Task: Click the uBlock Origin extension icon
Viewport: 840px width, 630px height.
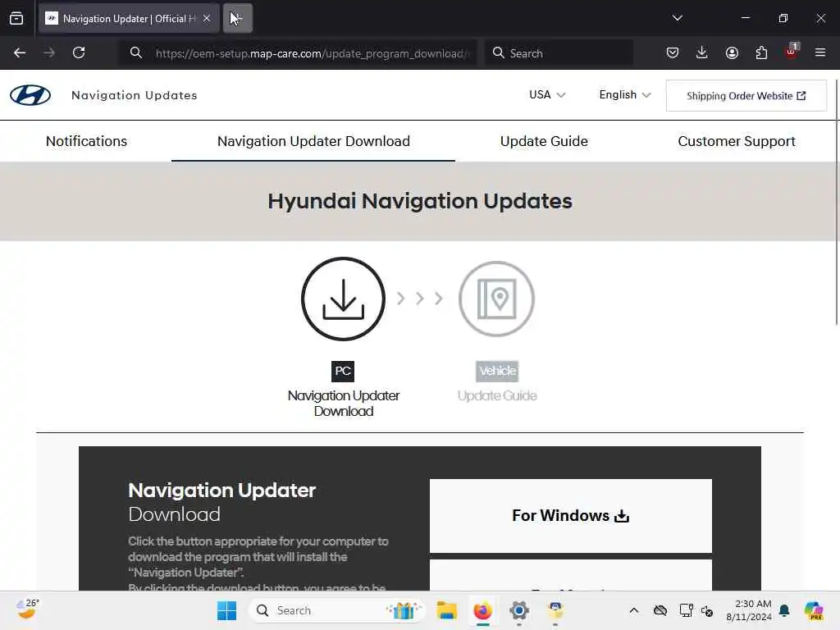Action: point(792,52)
